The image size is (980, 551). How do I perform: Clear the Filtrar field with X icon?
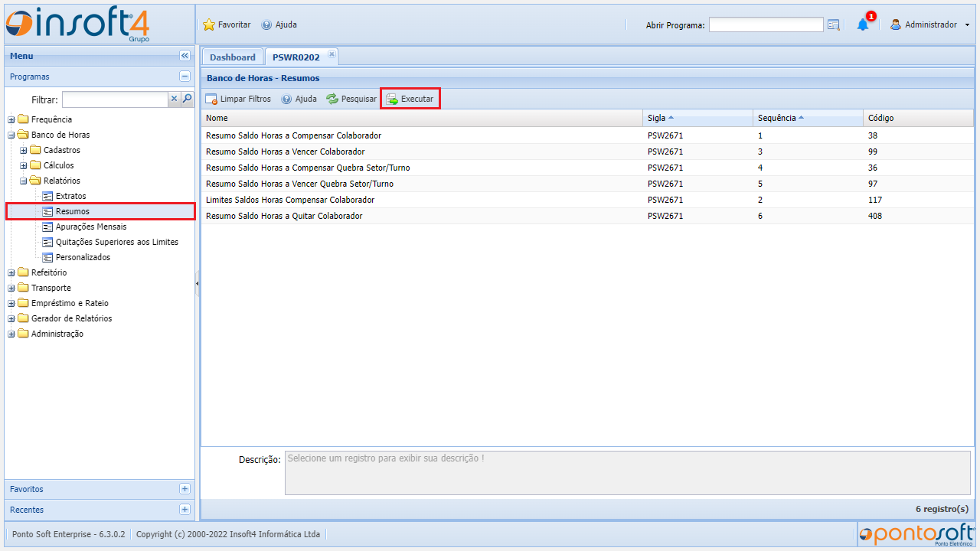pos(174,99)
